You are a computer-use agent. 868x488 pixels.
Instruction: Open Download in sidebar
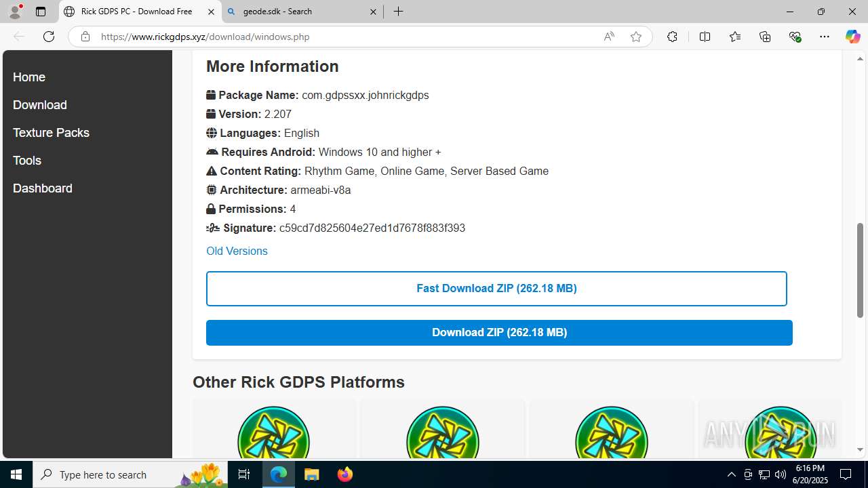pyautogui.click(x=40, y=105)
